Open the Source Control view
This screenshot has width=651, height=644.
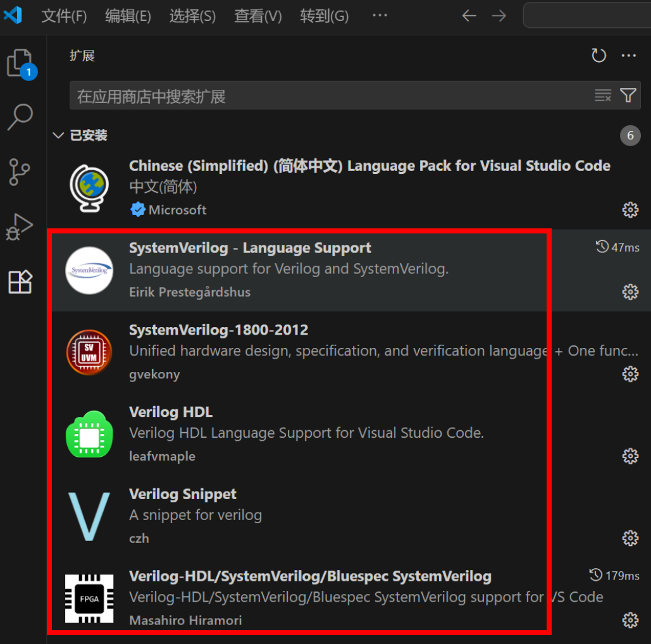click(x=19, y=172)
